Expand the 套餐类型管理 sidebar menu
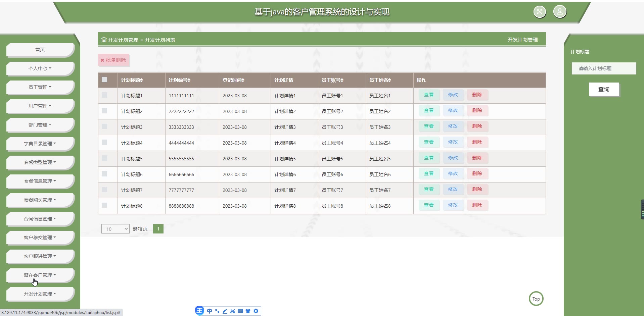 point(40,162)
